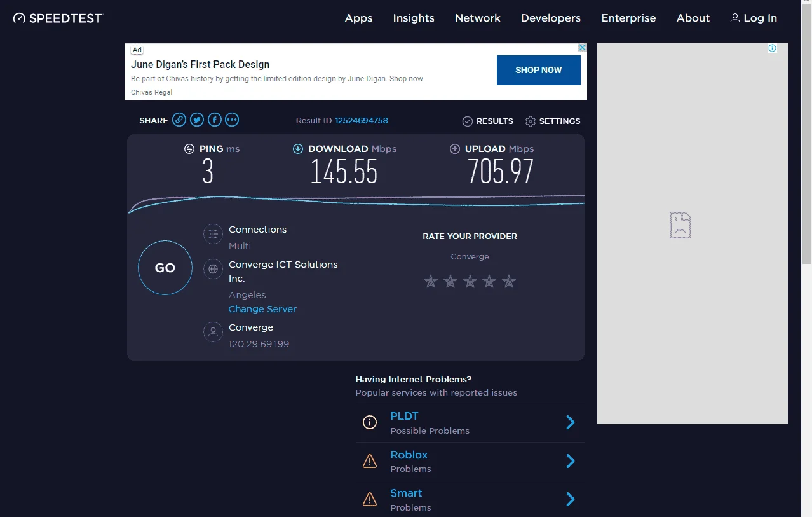Click Angeles server location text
812x517 pixels.
pos(247,295)
